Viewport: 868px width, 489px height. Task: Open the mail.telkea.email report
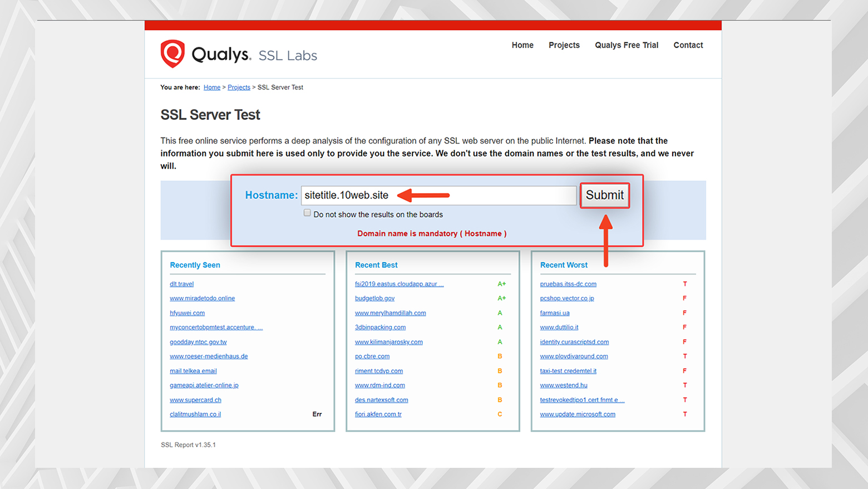click(x=193, y=370)
